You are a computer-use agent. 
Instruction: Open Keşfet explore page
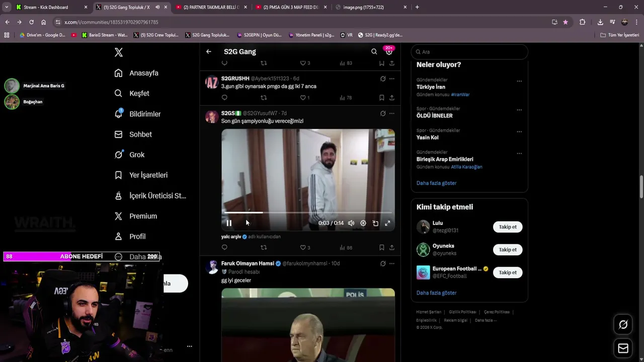[132, 94]
